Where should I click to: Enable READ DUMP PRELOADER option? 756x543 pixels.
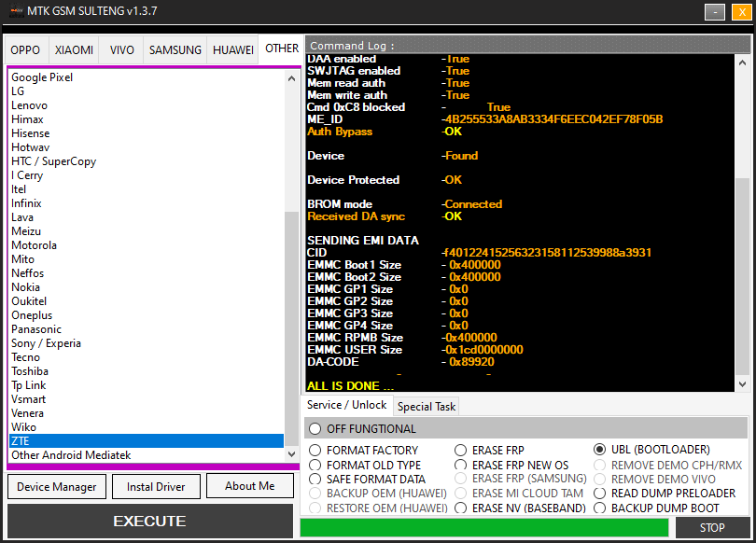click(600, 494)
